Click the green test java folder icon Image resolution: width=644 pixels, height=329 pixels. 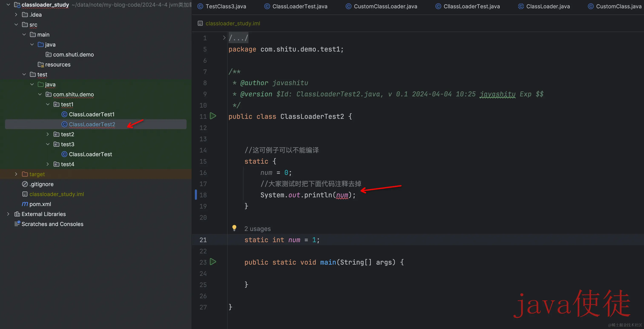(40, 85)
